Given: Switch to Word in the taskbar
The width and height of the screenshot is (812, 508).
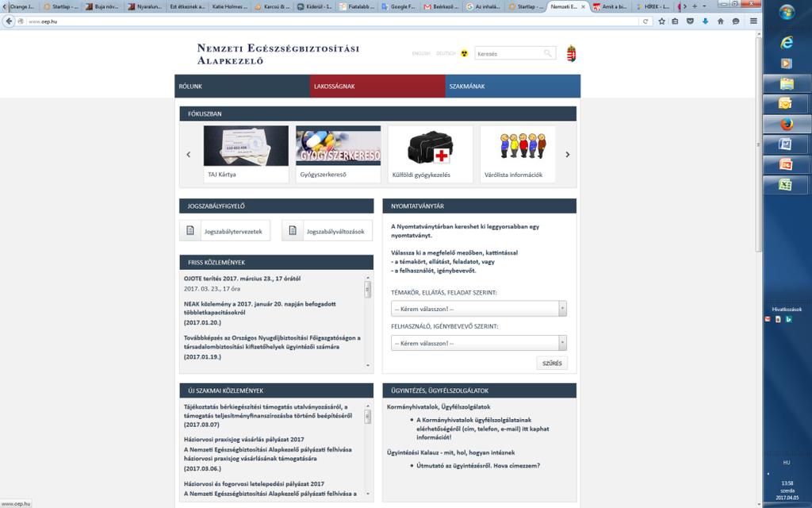Looking at the screenshot, I should tap(786, 144).
